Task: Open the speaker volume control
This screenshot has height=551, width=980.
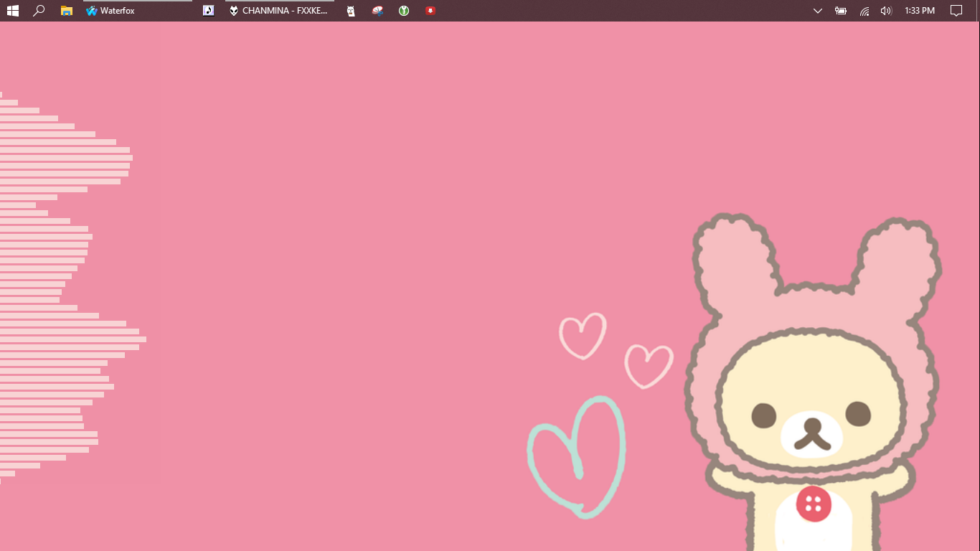Action: click(x=886, y=11)
